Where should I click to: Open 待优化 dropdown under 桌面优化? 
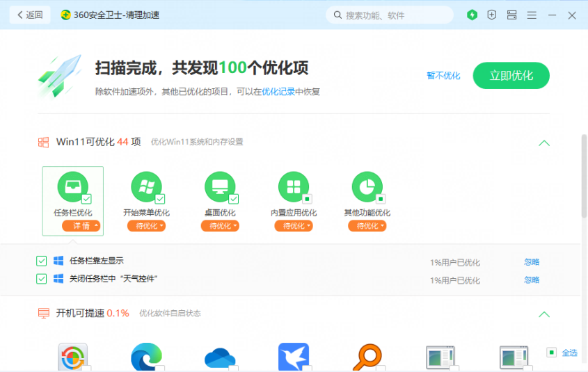(x=220, y=226)
